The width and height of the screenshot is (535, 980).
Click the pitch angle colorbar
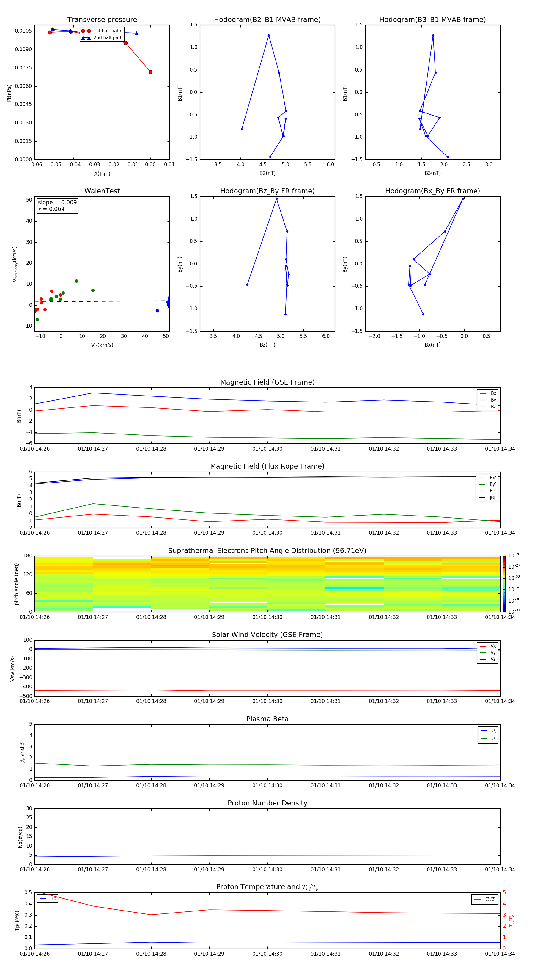tap(504, 584)
